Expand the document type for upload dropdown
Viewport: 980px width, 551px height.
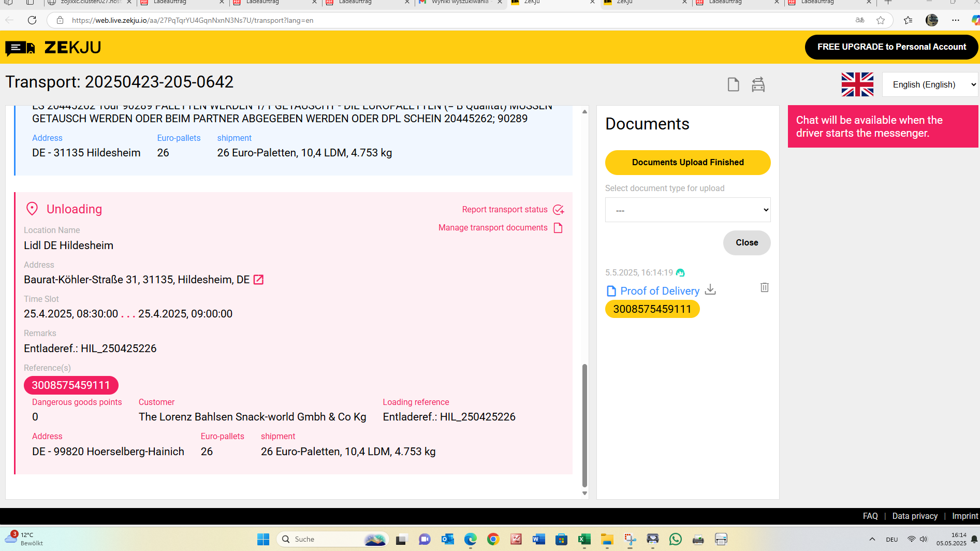point(688,210)
